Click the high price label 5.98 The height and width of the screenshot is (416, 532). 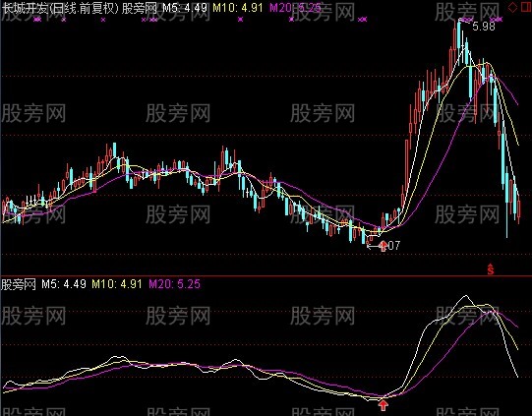pyautogui.click(x=484, y=27)
